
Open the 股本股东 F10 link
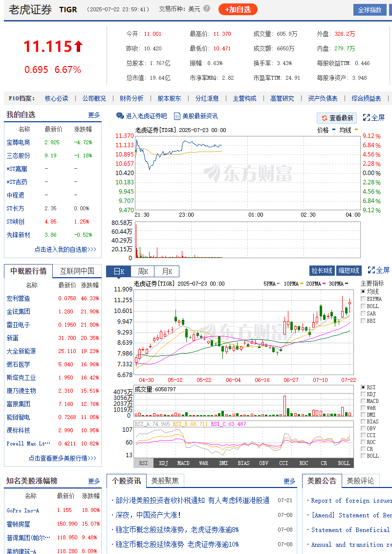click(x=169, y=99)
